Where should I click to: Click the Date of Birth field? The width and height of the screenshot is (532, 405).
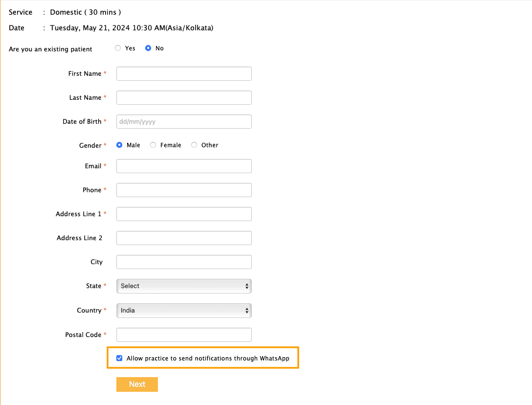click(184, 122)
